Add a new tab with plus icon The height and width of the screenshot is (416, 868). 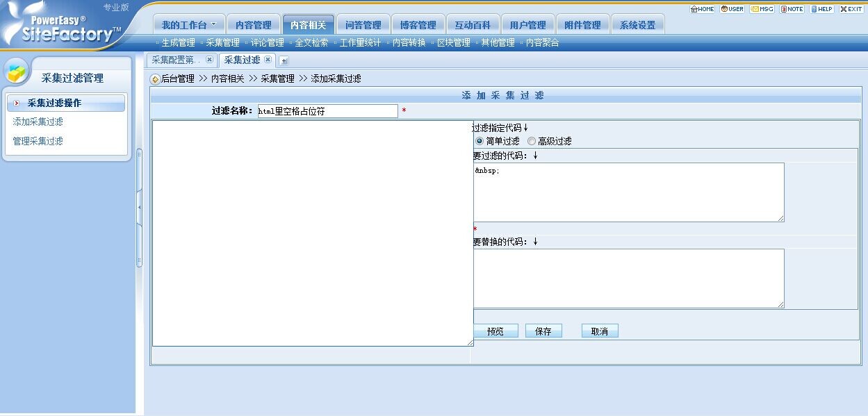coord(284,61)
